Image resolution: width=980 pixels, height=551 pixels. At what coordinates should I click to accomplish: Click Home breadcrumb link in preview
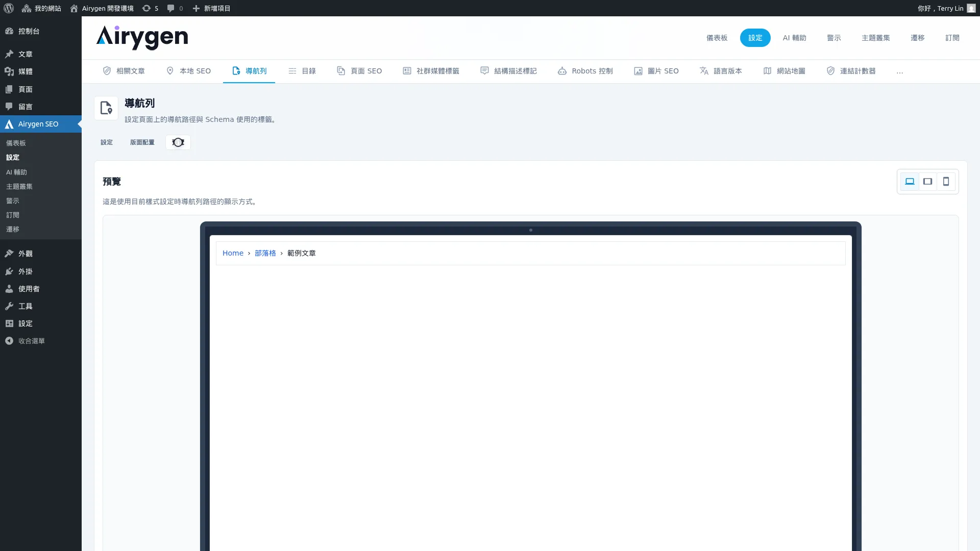pos(233,253)
